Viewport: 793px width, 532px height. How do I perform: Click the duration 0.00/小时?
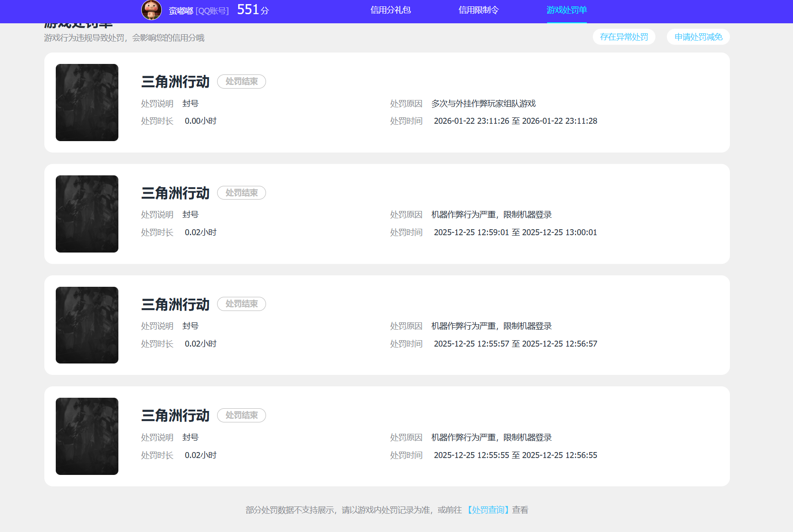201,121
